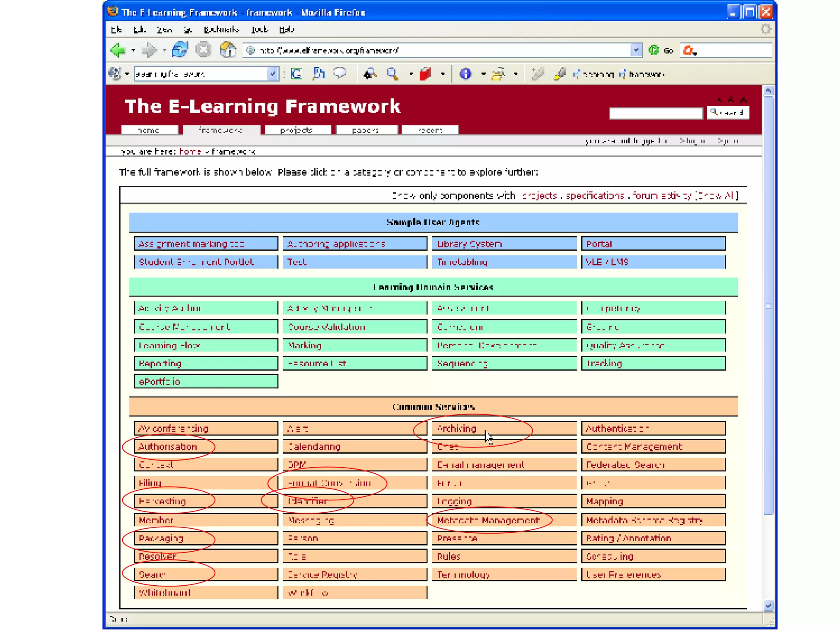
Task: Open the Metadata Management link
Action: pyautogui.click(x=488, y=520)
